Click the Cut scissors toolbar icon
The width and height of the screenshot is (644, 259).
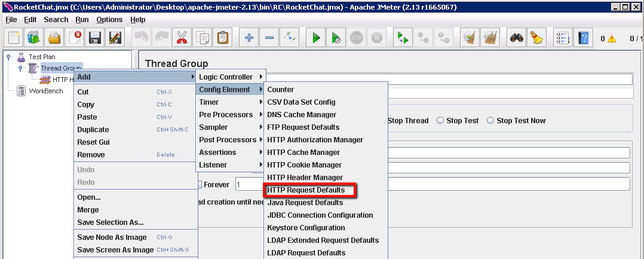point(182,38)
